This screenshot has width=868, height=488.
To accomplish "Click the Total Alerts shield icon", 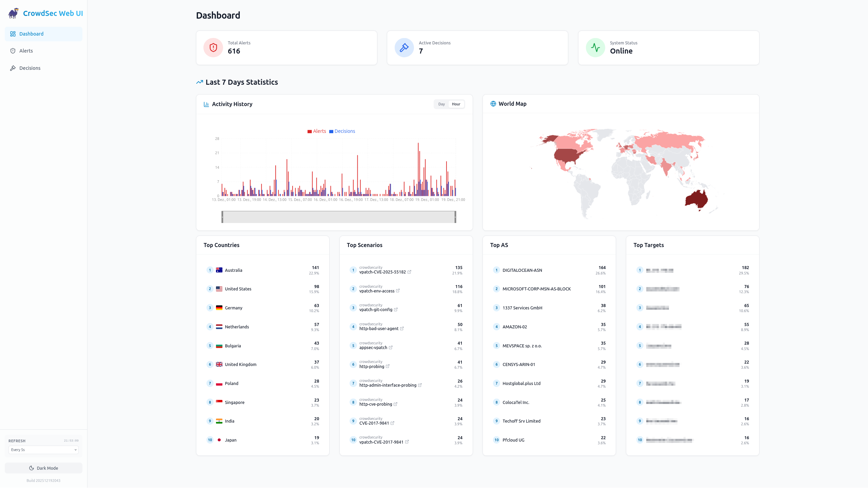I will pos(213,47).
